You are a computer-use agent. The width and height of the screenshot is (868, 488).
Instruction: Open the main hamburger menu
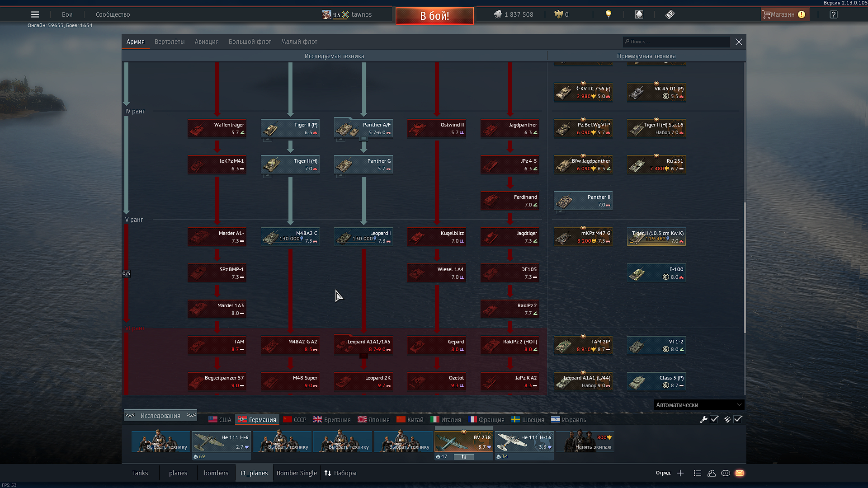point(35,14)
